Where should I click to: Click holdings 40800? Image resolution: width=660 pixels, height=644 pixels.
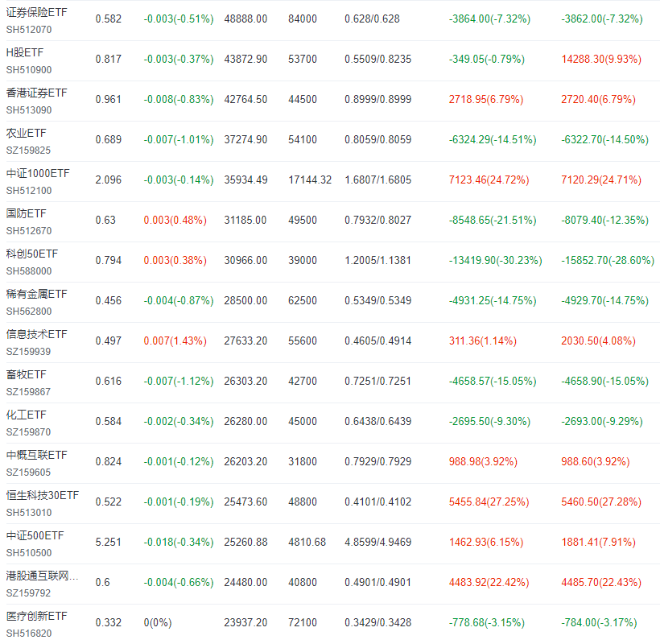pyautogui.click(x=303, y=583)
